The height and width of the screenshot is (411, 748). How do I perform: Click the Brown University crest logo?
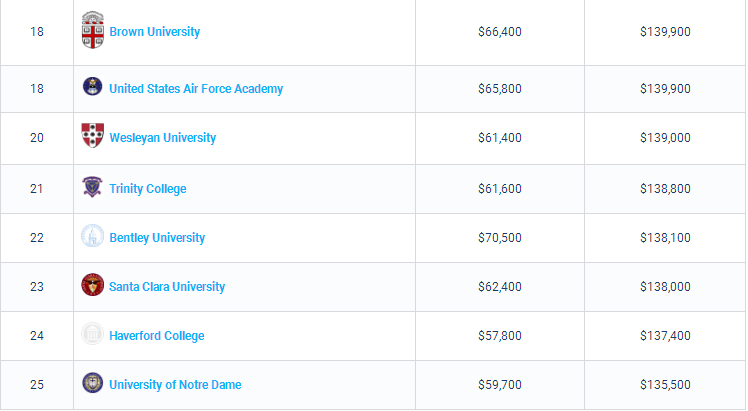pos(93,31)
